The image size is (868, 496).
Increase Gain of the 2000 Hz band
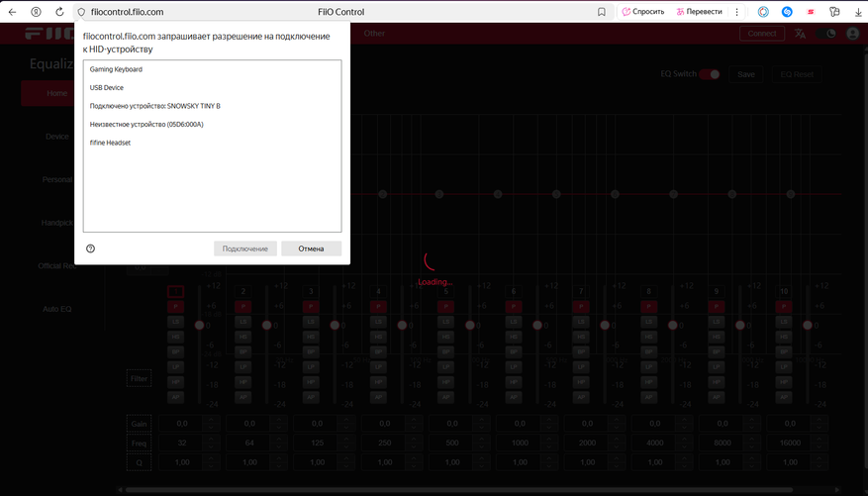coord(617,420)
